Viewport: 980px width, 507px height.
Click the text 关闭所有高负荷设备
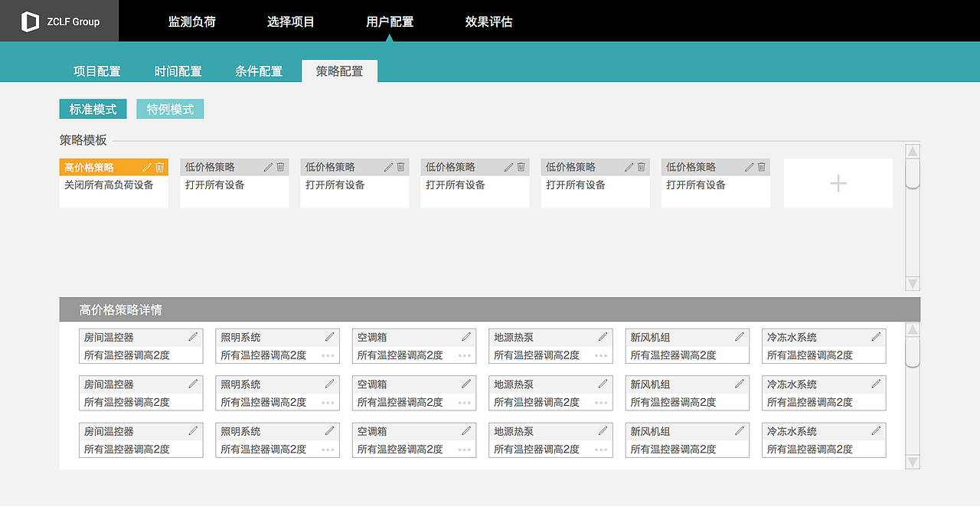(x=109, y=185)
